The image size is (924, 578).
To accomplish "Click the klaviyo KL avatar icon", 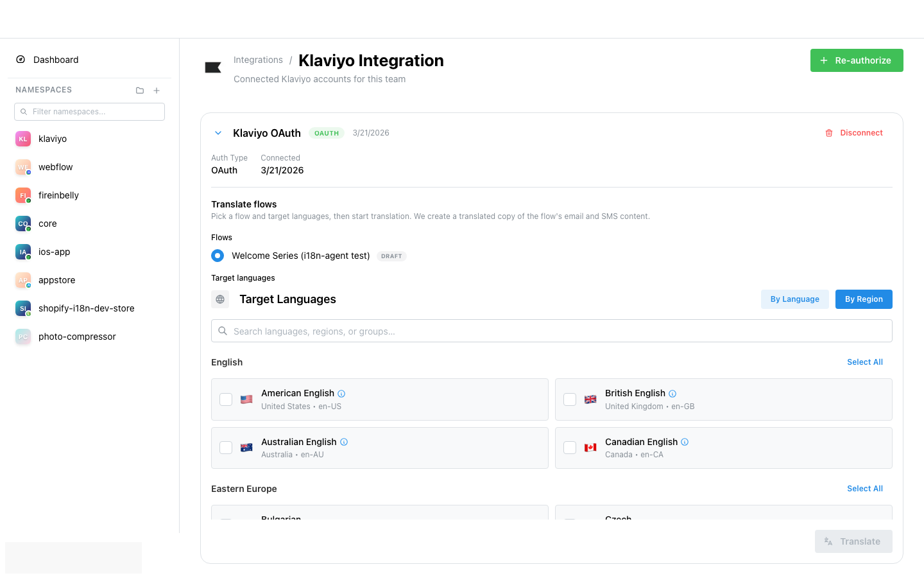I will click(23, 139).
